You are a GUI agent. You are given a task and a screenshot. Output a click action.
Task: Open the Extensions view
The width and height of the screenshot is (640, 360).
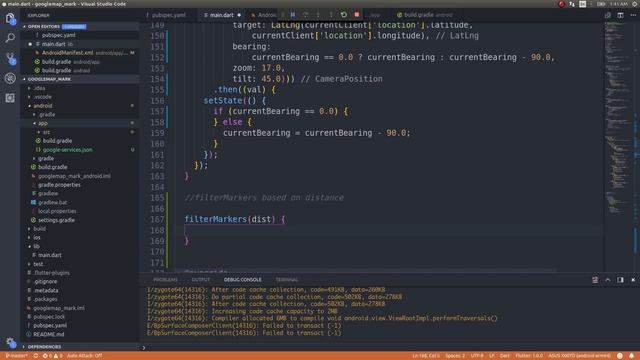tap(10, 98)
